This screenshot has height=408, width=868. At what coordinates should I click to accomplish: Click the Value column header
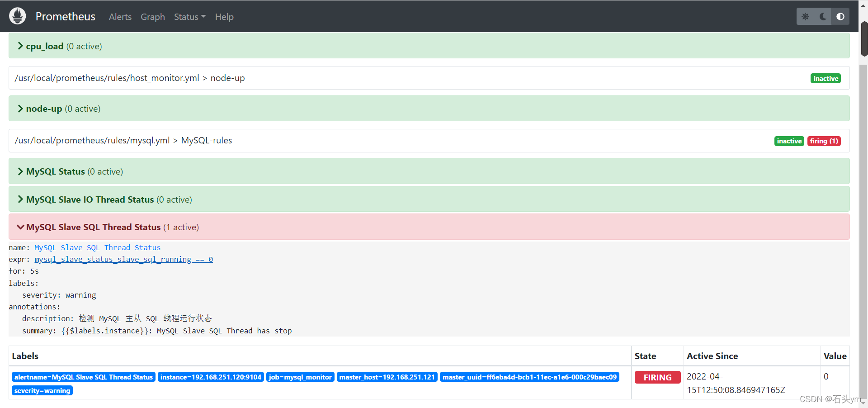pos(835,356)
